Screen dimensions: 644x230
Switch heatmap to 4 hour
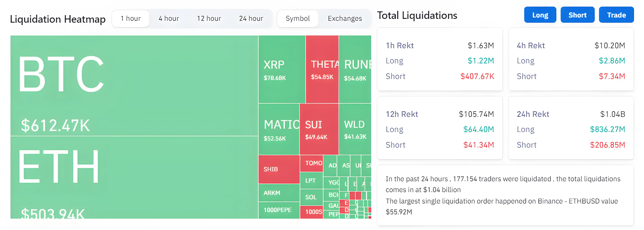click(169, 18)
